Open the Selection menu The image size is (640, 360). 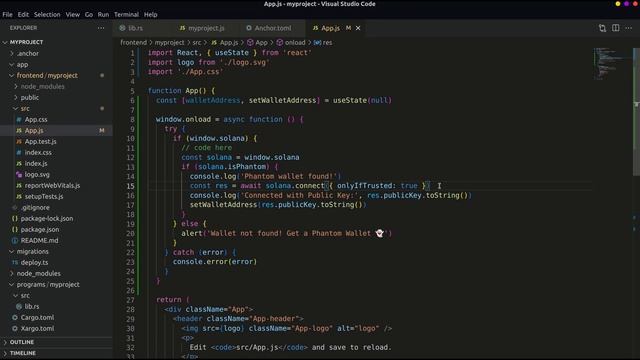pyautogui.click(x=47, y=14)
